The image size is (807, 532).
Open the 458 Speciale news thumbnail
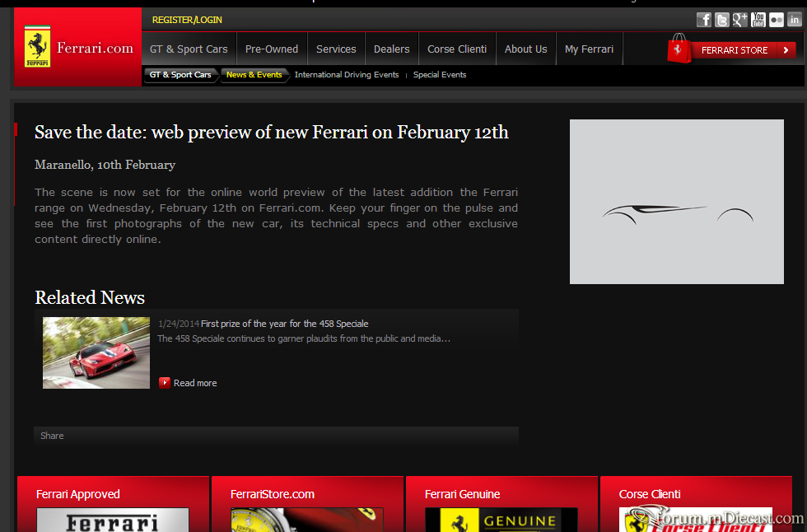(96, 352)
